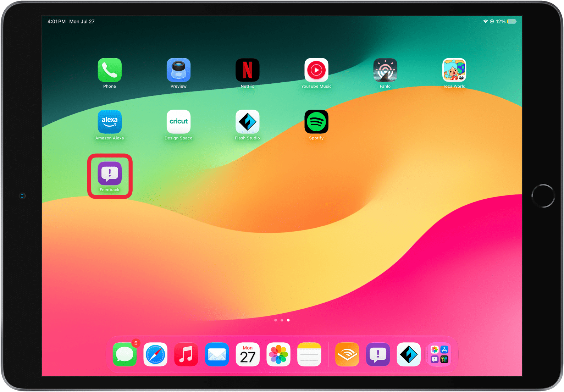Open Netflix on the home screen
This screenshot has height=392, width=564.
247,70
